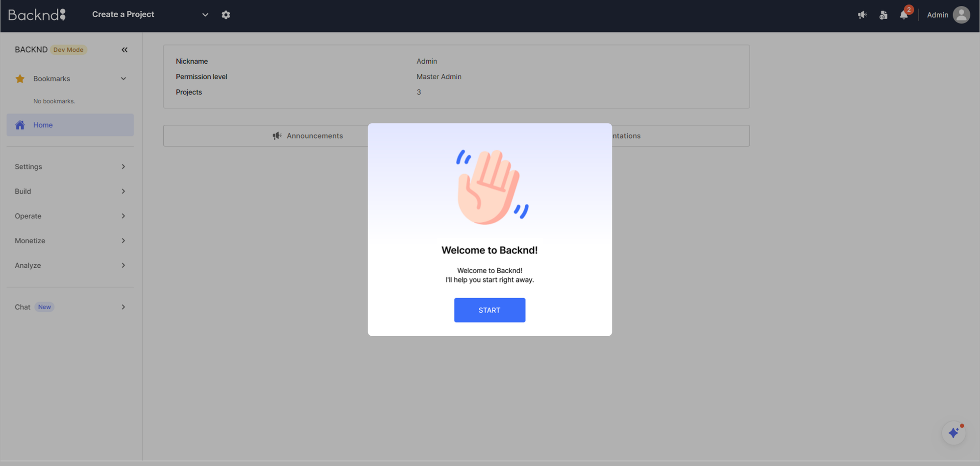The width and height of the screenshot is (980, 466).
Task: Go to Home in sidebar
Action: click(70, 125)
